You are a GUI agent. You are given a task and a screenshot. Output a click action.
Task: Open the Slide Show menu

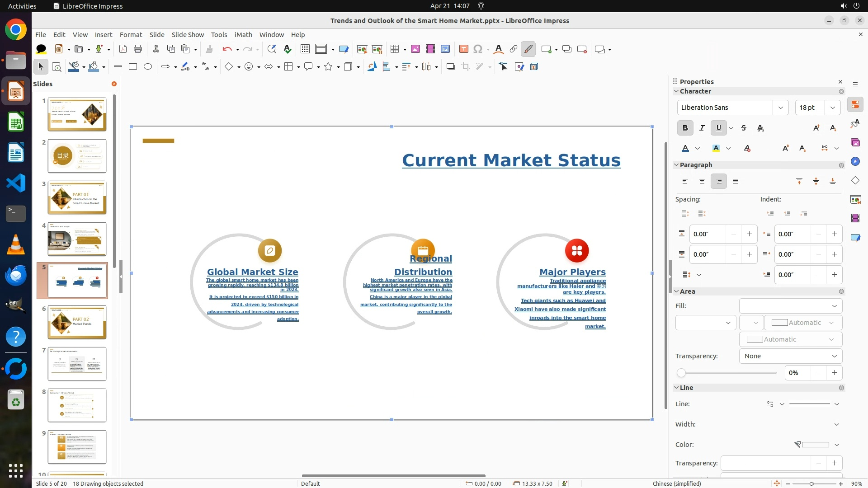188,35
